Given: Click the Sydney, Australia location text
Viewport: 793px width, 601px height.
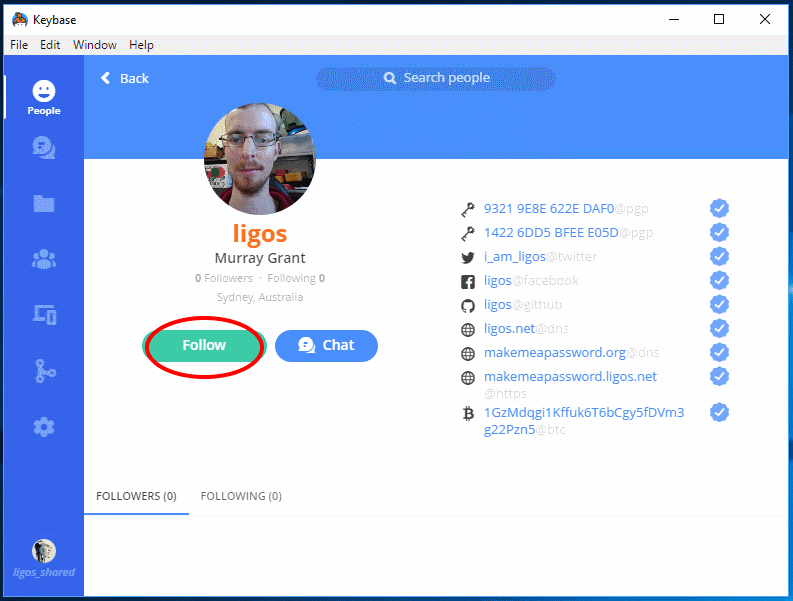Looking at the screenshot, I should [x=260, y=297].
